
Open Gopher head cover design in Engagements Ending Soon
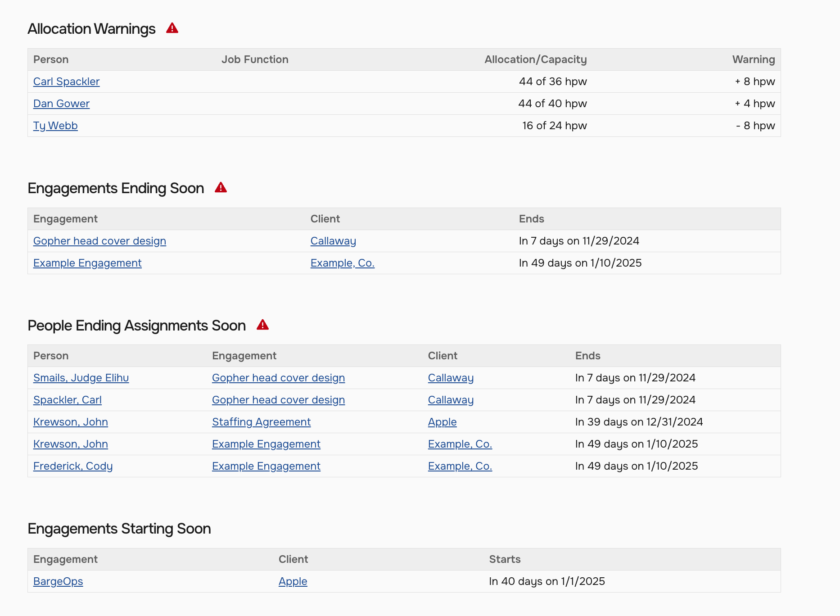[99, 241]
